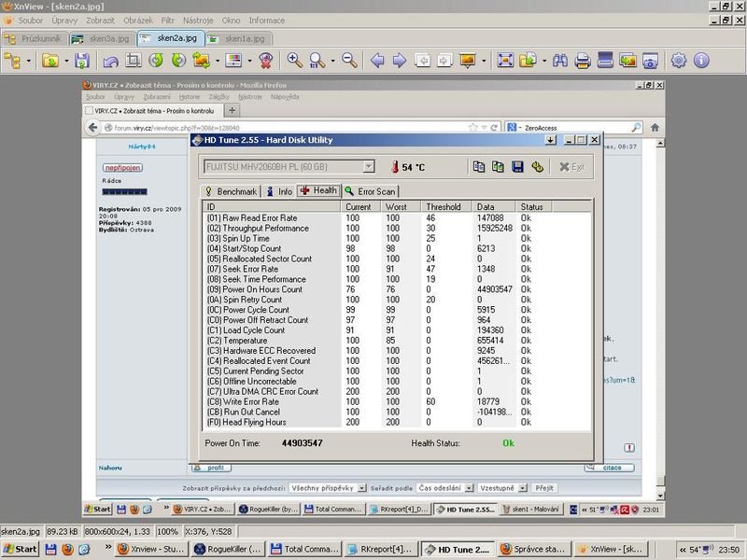747x560 pixels.
Task: Select the sken2a.jpg tab
Action: [171, 38]
